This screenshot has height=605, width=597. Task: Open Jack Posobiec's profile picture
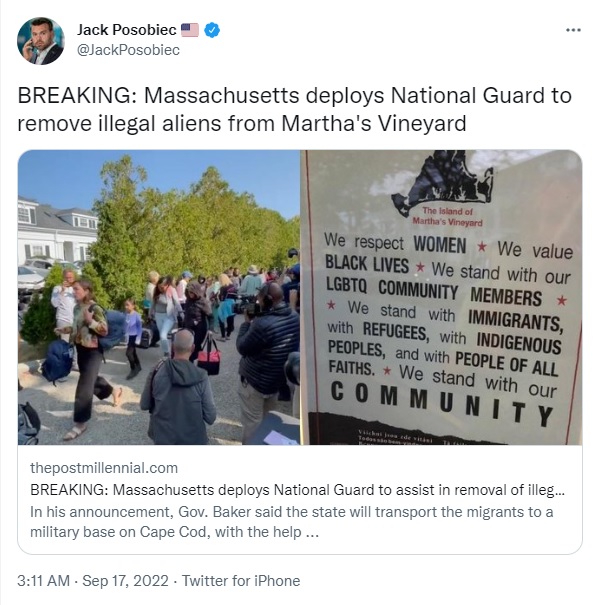(x=41, y=41)
